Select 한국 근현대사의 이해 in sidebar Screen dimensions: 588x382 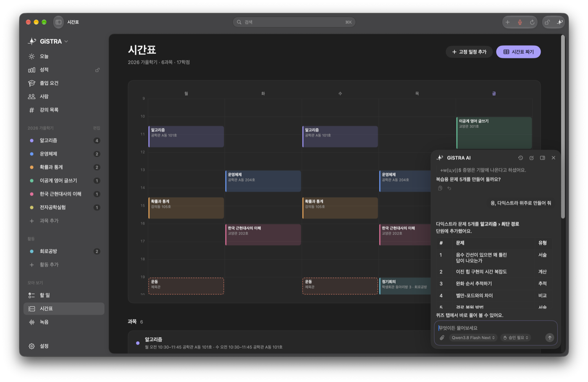click(64, 194)
